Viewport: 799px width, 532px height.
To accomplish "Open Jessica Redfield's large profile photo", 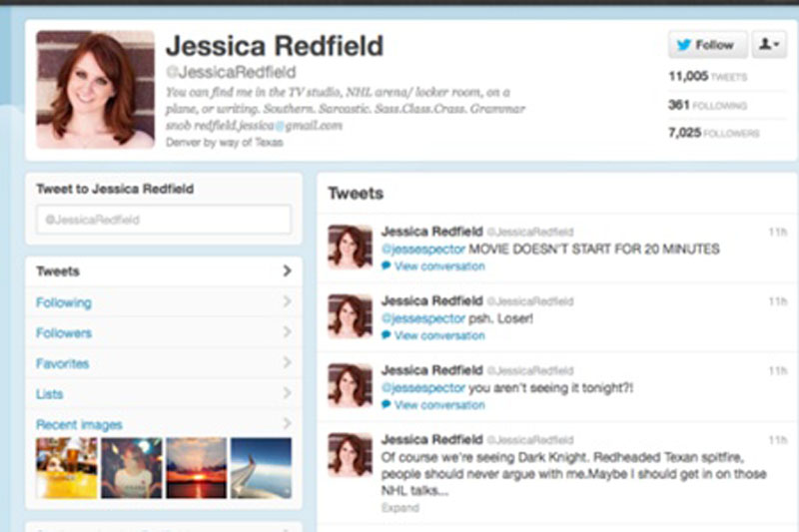I will click(x=95, y=90).
